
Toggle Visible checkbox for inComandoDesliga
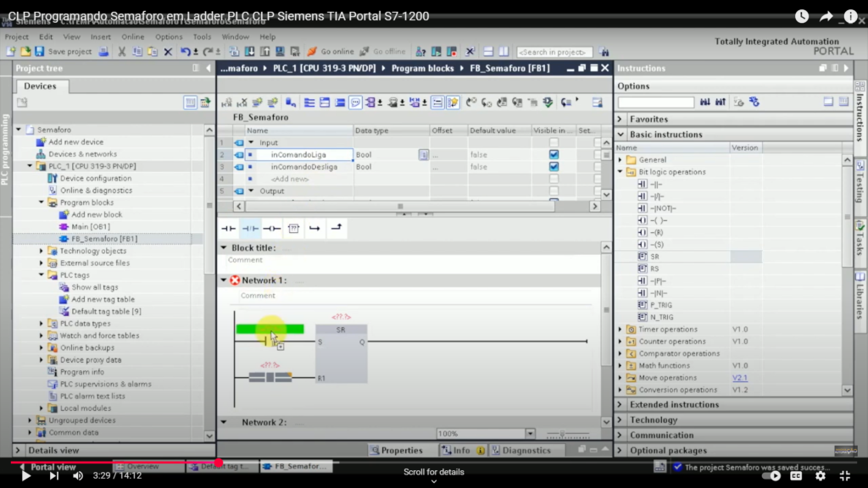554,167
